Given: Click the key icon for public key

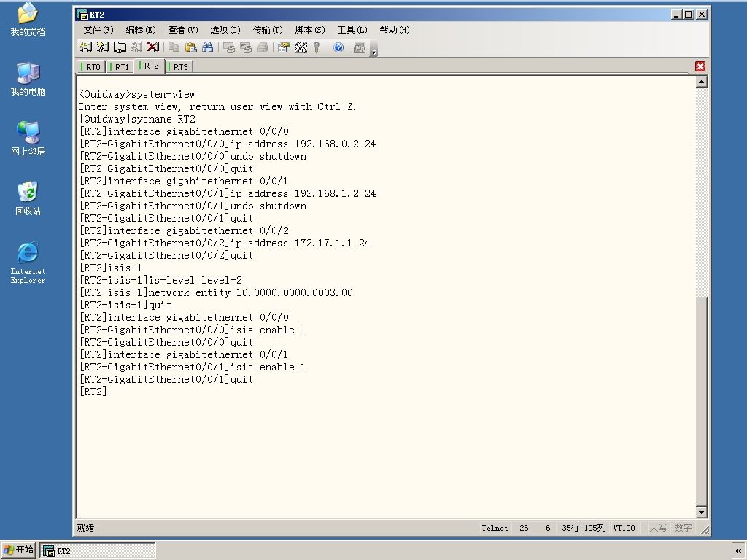Looking at the screenshot, I should point(317,47).
